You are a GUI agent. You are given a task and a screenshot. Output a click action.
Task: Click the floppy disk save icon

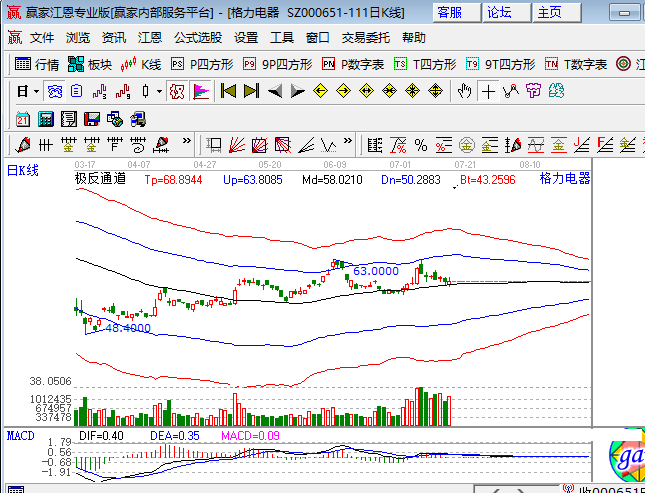coord(92,119)
